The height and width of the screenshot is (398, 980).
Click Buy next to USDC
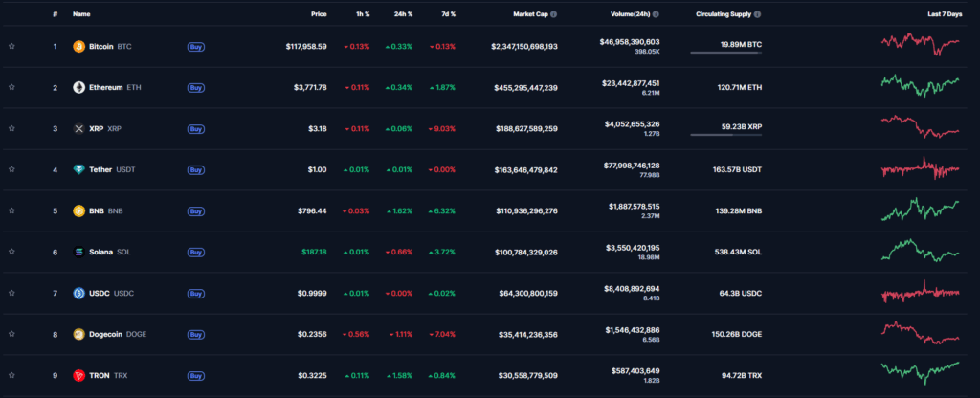(195, 293)
